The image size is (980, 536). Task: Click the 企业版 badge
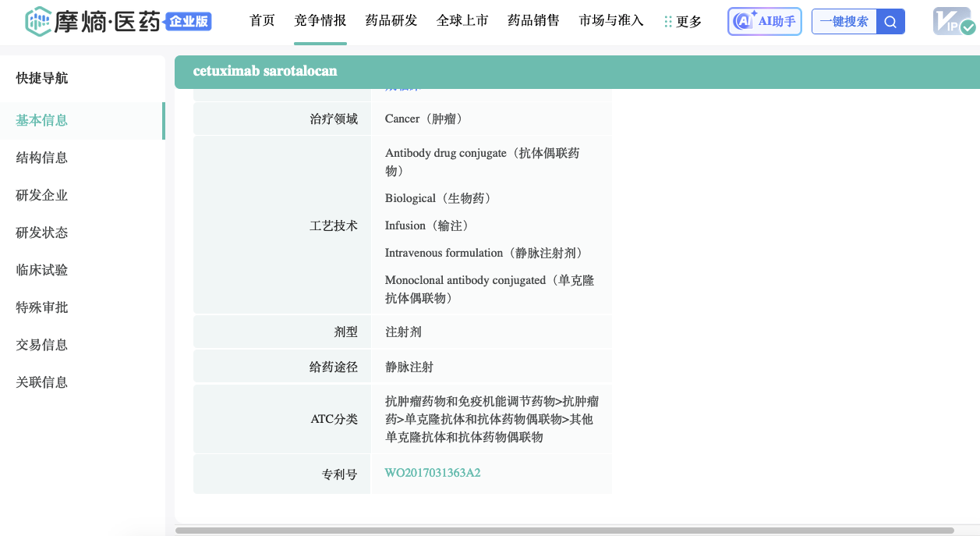tap(189, 22)
